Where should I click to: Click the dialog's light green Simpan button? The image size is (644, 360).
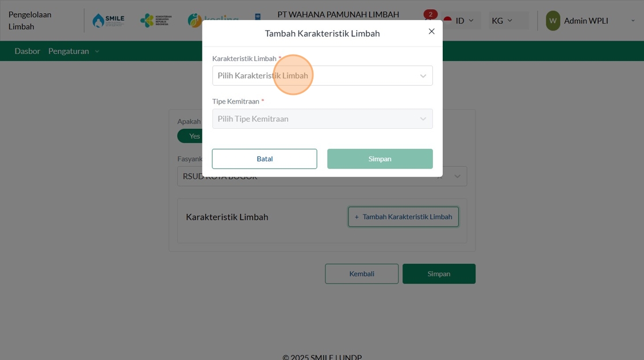pos(380,159)
